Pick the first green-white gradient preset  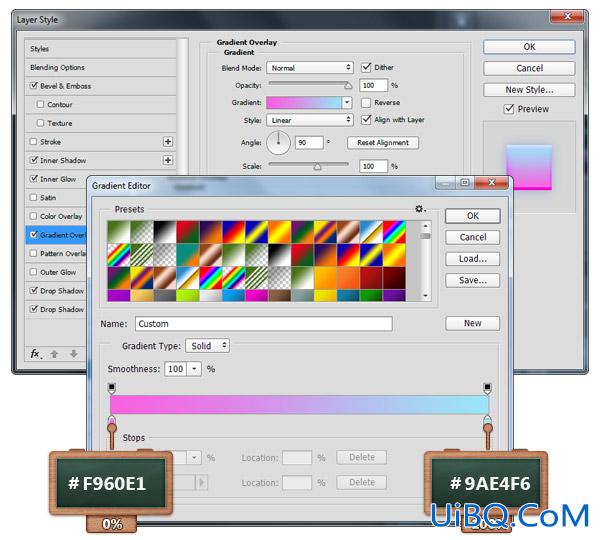coord(119,232)
